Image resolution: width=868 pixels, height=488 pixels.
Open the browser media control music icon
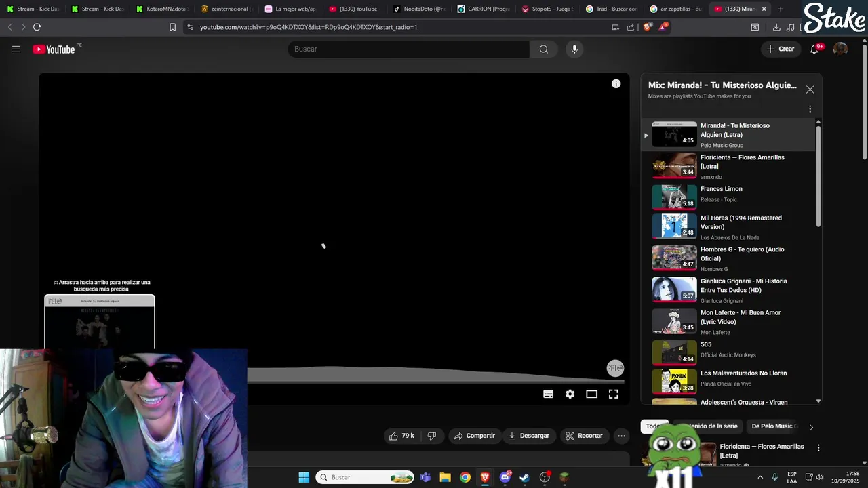(x=790, y=27)
